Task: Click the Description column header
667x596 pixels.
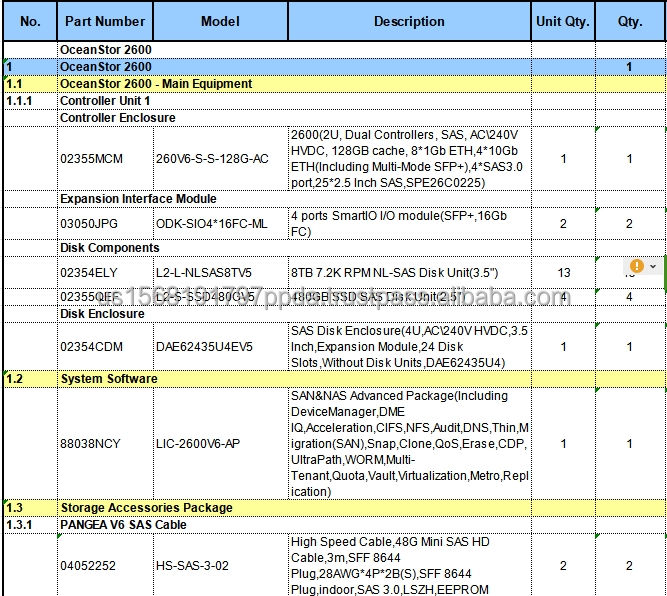Action: click(x=409, y=21)
